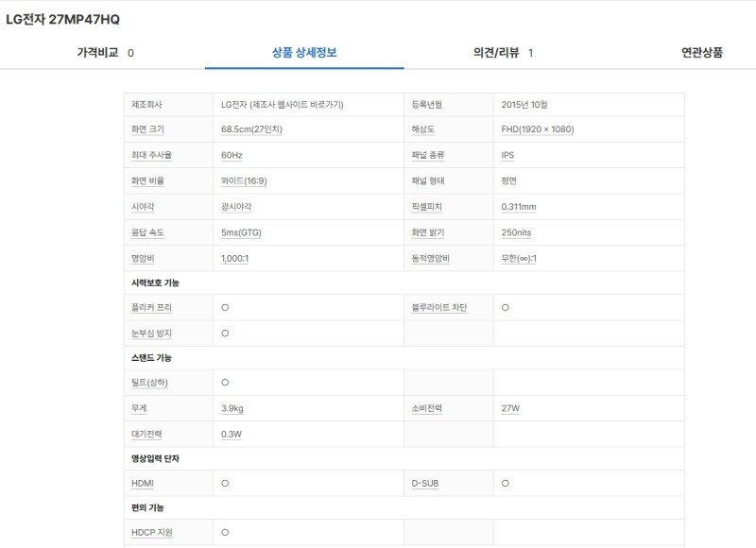Click the circle mark for 틸트(상하)
Viewport: 756px width, 548px height.
225,383
